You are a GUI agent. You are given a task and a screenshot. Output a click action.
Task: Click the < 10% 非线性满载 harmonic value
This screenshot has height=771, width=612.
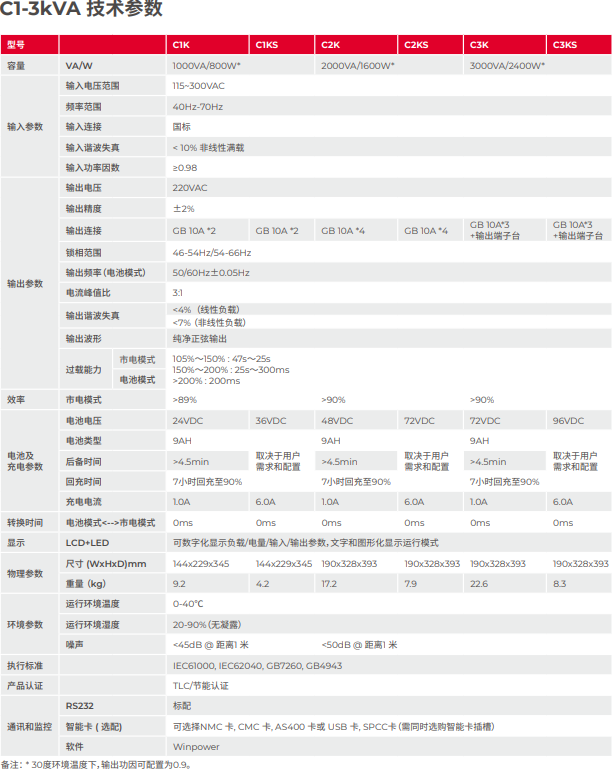click(x=208, y=148)
